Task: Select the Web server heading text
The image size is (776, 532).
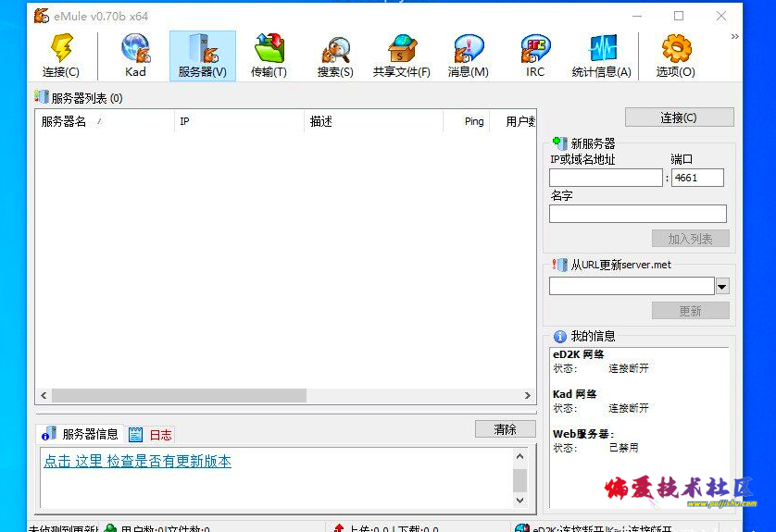Action: 583,434
